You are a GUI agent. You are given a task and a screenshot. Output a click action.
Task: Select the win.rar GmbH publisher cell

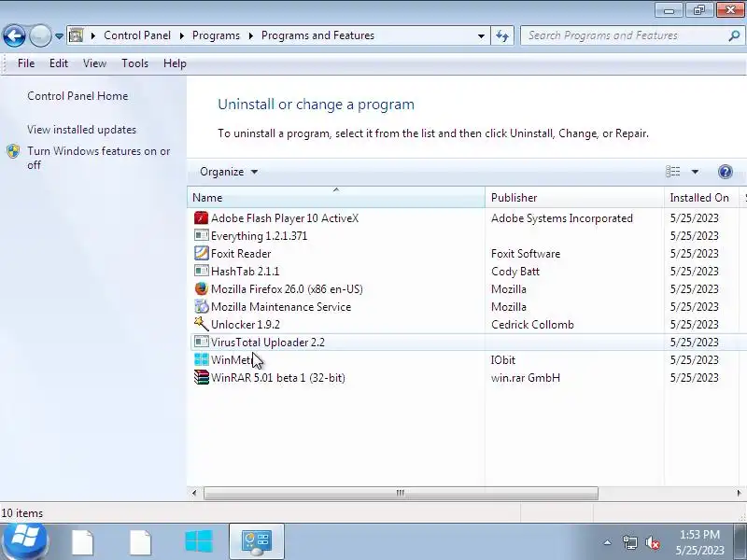tap(526, 378)
